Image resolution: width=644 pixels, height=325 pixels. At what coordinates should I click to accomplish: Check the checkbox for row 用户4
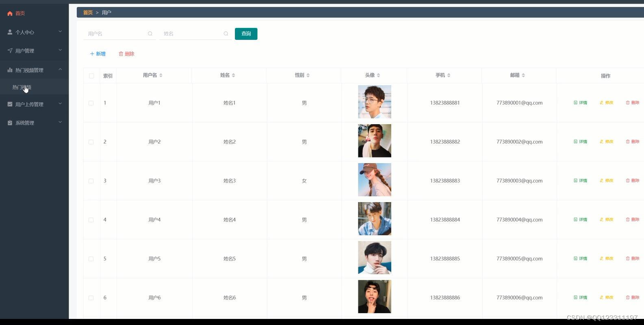click(x=91, y=220)
